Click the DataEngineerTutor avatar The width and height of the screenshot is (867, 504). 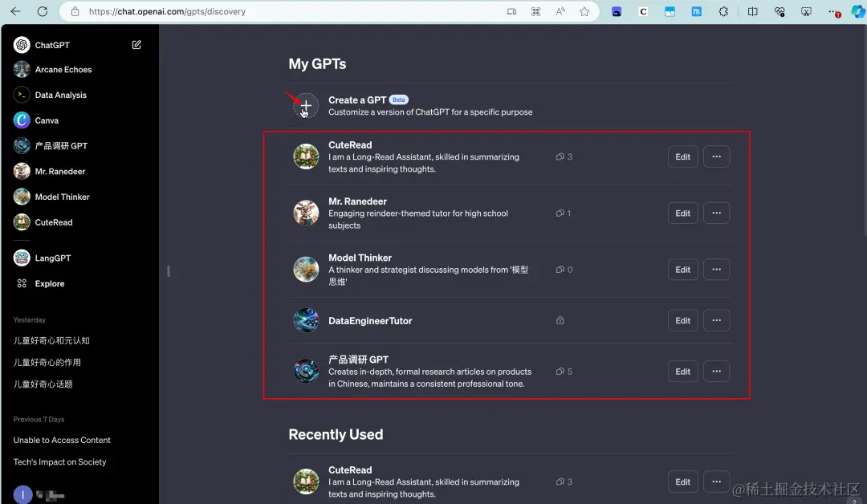point(306,320)
